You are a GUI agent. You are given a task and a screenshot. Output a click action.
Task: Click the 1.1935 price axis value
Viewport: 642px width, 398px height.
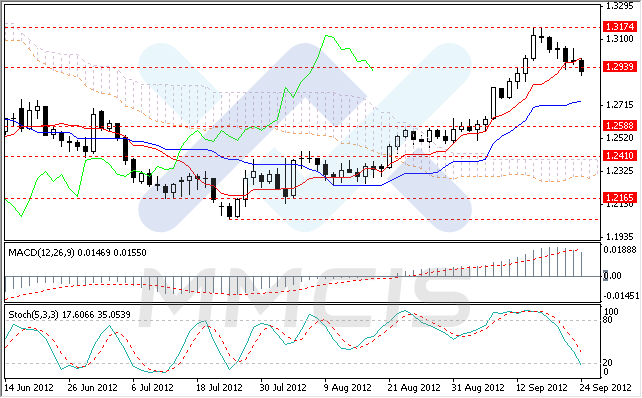[620, 236]
